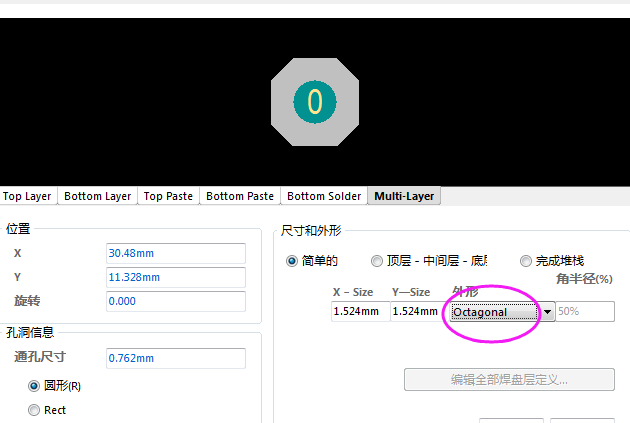The width and height of the screenshot is (630, 423).
Task: Click the octagonal pad preview image
Action: pyautogui.click(x=315, y=101)
